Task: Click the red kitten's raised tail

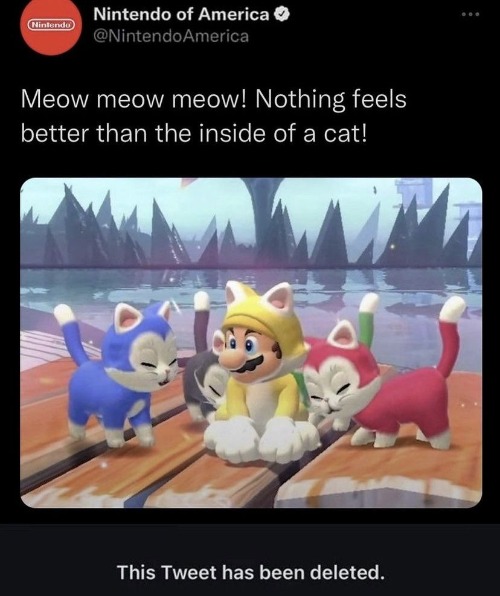Action: 451,334
